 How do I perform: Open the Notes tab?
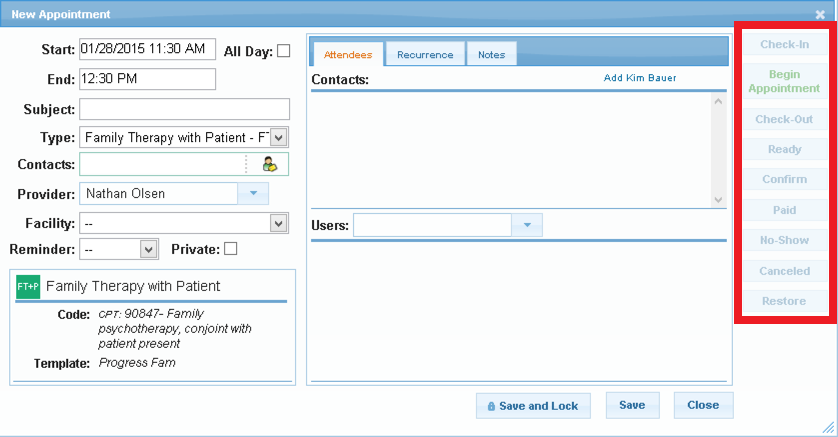tap(491, 54)
